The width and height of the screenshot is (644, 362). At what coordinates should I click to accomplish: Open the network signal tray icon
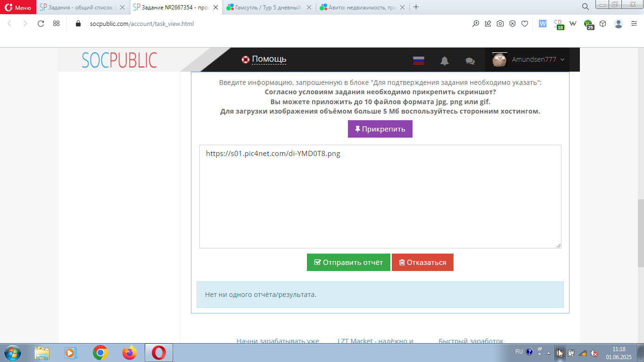click(583, 353)
